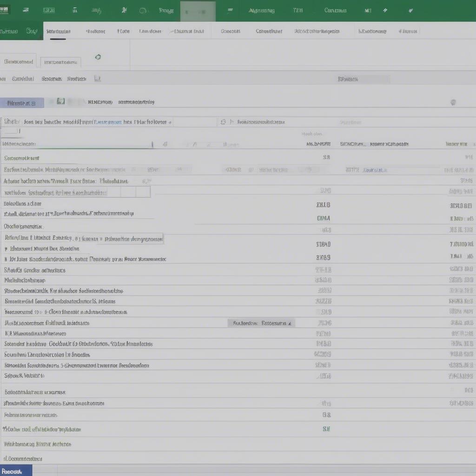The height and width of the screenshot is (476, 476).
Task: Click the green picture icon next to blue button
Action: coord(61,101)
